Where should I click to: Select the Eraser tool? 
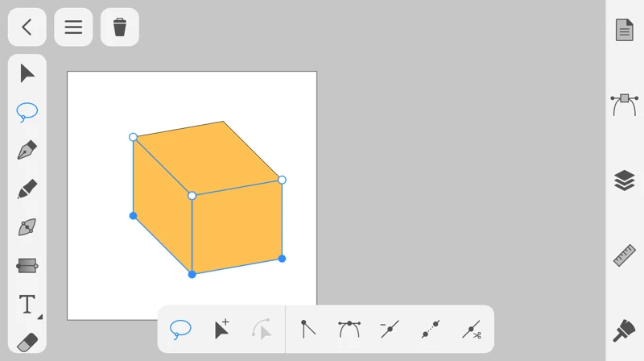[x=27, y=342]
